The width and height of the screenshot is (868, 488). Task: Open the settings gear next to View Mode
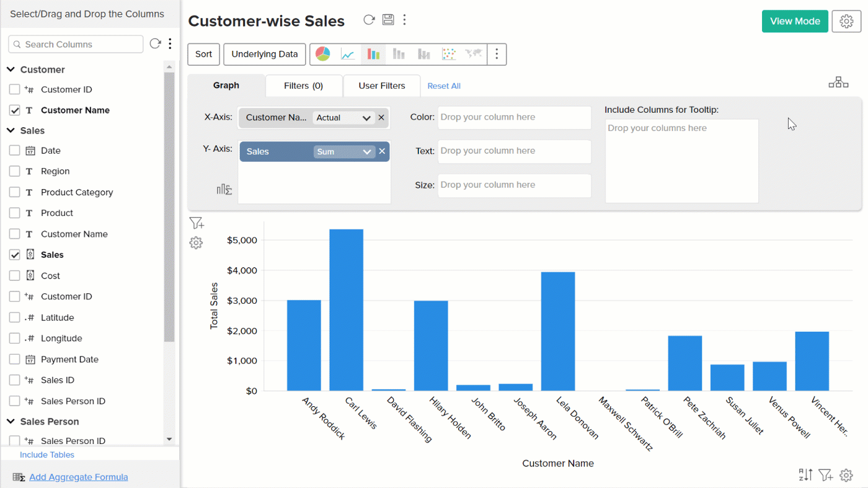point(846,21)
